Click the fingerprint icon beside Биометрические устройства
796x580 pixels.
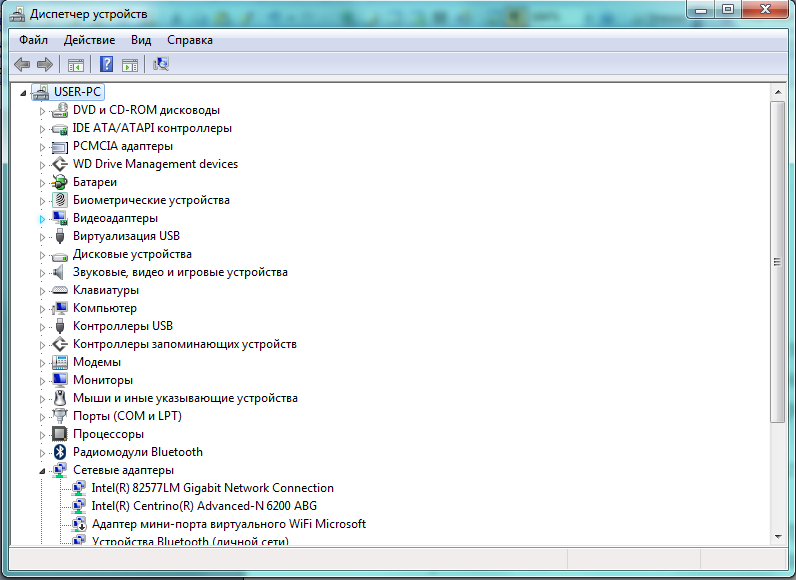point(59,200)
